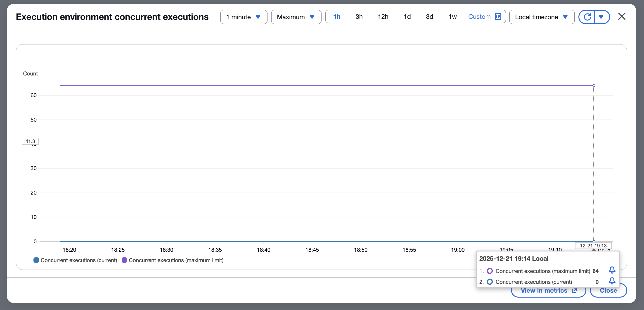644x310 pixels.
Task: Switch to the 12h time range
Action: click(383, 17)
